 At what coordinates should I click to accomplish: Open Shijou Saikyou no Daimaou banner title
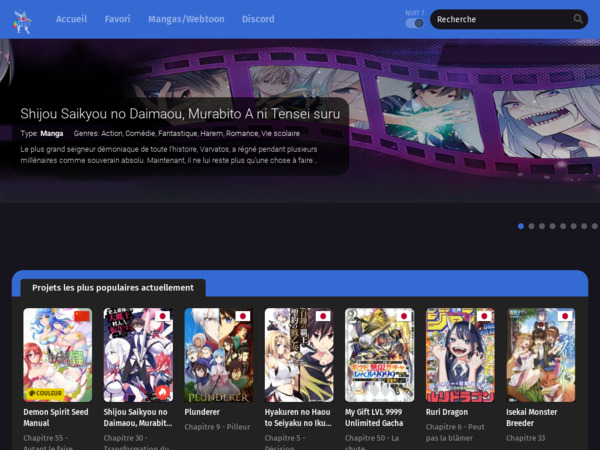[180, 114]
